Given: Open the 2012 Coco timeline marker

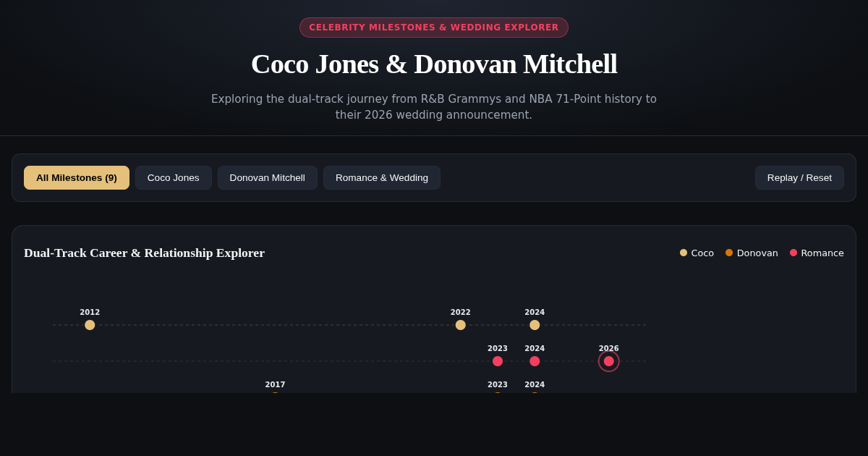Looking at the screenshot, I should [x=90, y=325].
